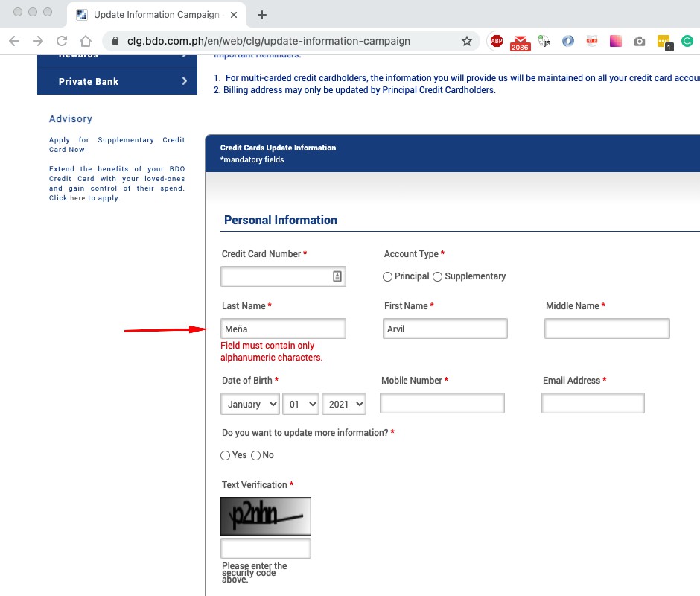The image size is (700, 596).
Task: Select the Principal account type
Action: (387, 276)
